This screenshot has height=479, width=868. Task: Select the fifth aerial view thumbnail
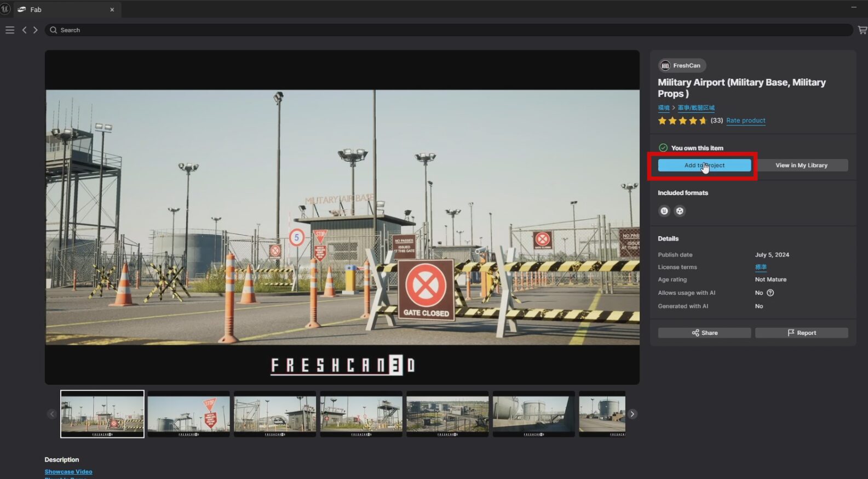tap(447, 414)
